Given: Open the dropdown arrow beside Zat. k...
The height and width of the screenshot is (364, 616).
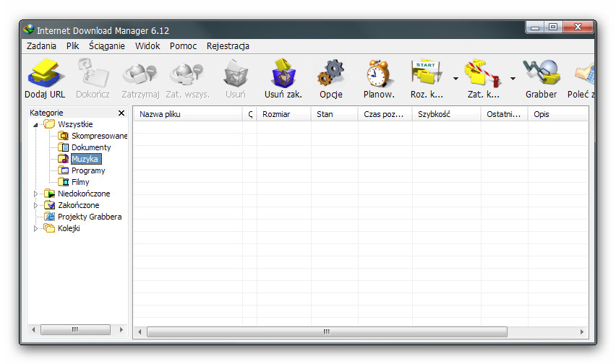Looking at the screenshot, I should click(513, 78).
